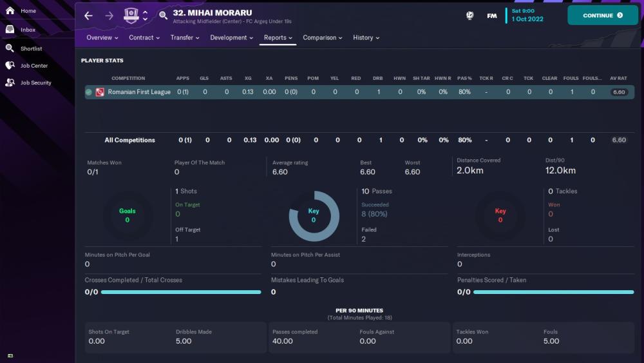Image resolution: width=644 pixels, height=363 pixels.
Task: Expand the Contract dropdown menu
Action: click(144, 37)
